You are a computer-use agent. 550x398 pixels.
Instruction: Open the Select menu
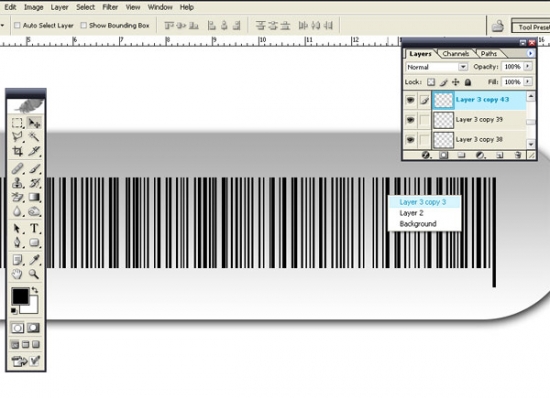[85, 7]
